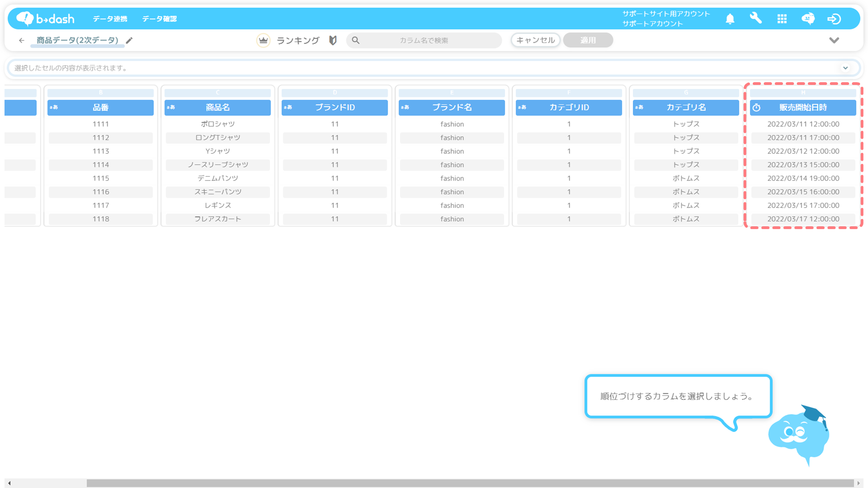Click the cell 1118
The width and height of the screenshot is (868, 488).
101,219
